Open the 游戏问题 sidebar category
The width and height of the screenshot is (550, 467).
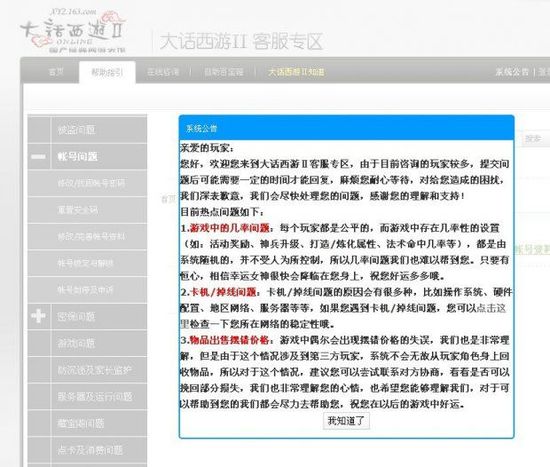click(87, 343)
